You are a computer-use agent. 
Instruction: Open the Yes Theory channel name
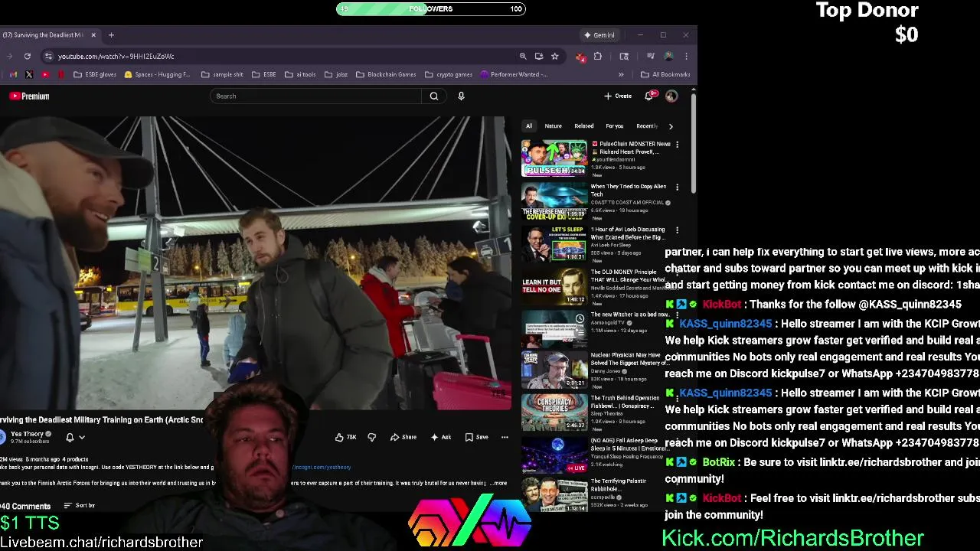[27, 434]
